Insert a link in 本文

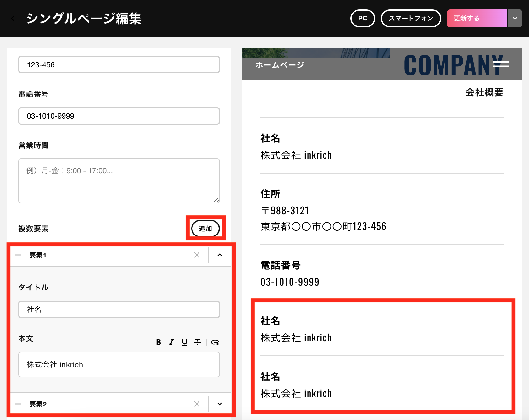215,342
